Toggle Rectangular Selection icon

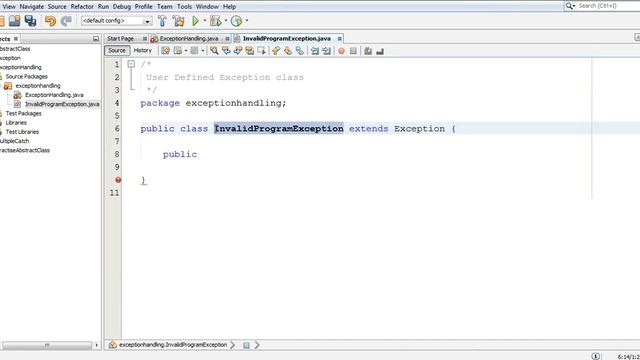(x=261, y=51)
